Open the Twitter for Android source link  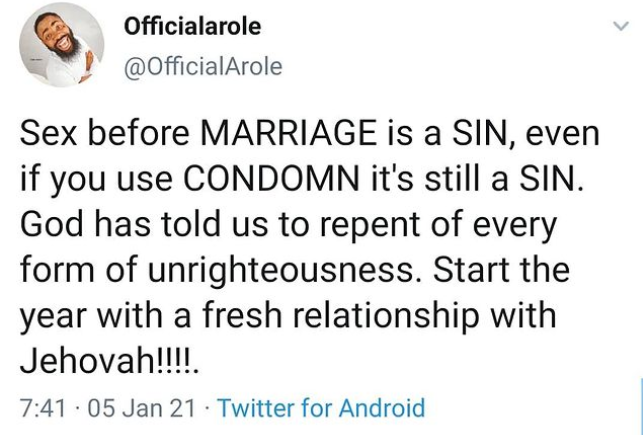pyautogui.click(x=321, y=408)
